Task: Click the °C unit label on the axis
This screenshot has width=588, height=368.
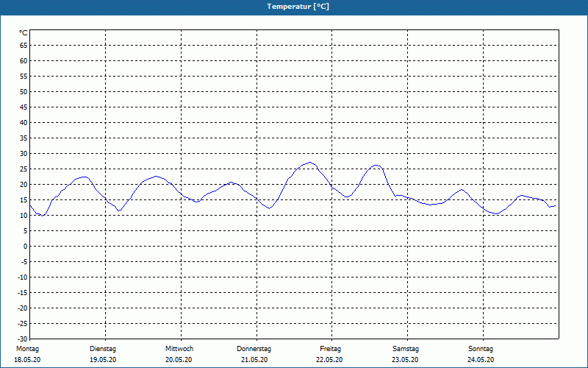Action: (24, 33)
